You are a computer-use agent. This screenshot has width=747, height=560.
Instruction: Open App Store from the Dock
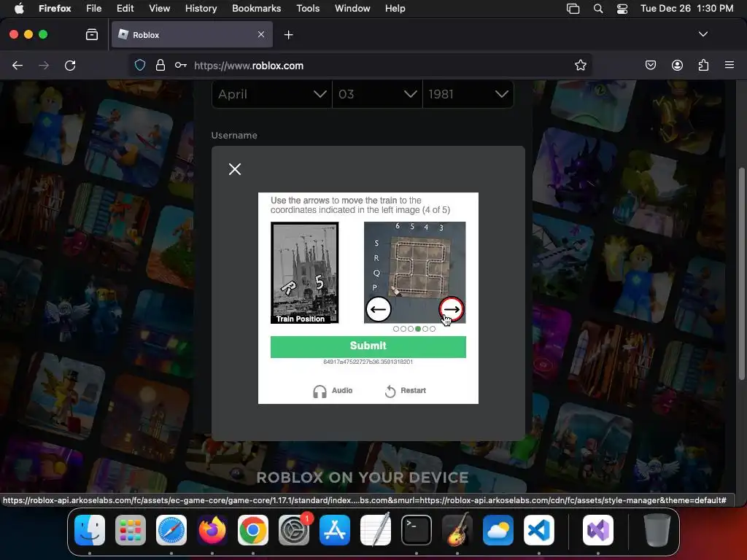point(334,530)
